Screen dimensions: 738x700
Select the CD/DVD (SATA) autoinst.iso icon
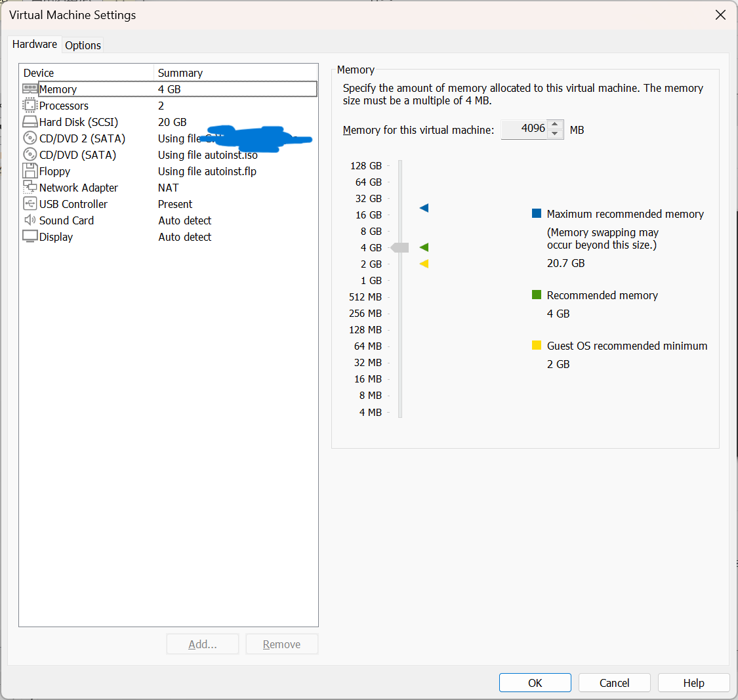pyautogui.click(x=30, y=154)
